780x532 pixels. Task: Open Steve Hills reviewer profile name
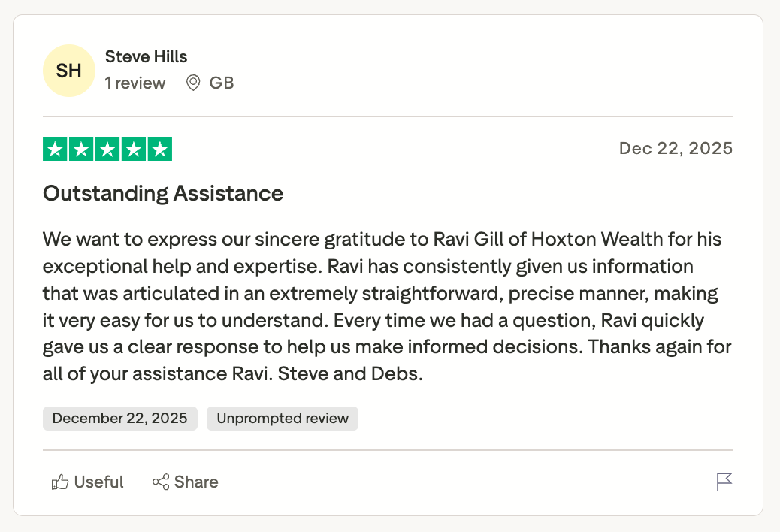click(146, 56)
